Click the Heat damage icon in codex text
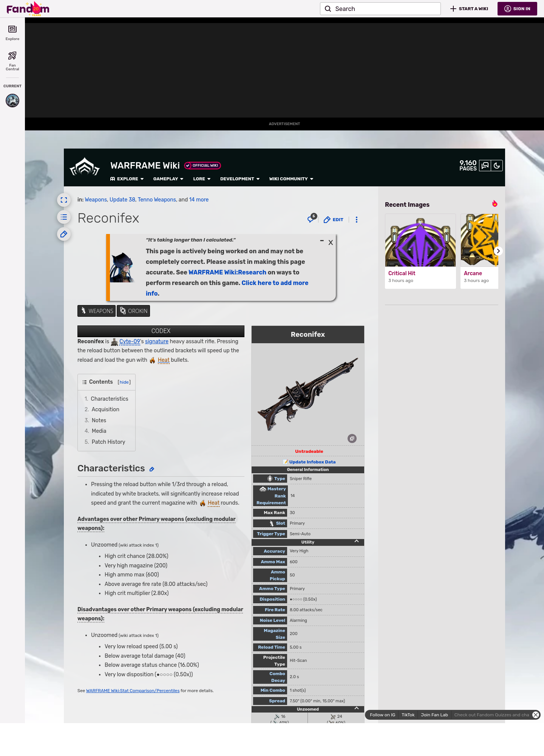Viewport: 544px width, 756px height. coord(152,360)
